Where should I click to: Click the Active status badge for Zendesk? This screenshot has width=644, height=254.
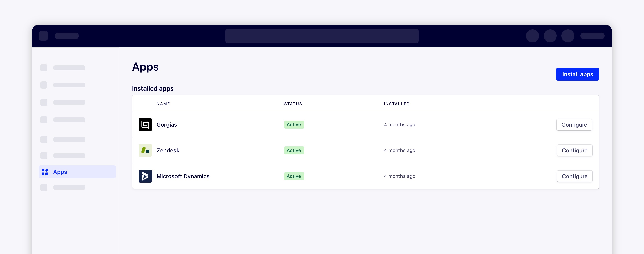(x=294, y=150)
